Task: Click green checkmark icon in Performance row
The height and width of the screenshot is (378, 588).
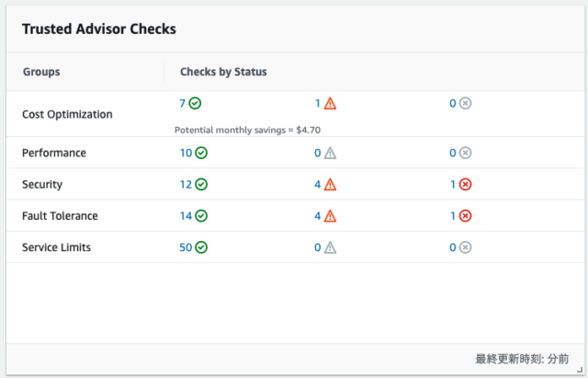Action: 201,153
